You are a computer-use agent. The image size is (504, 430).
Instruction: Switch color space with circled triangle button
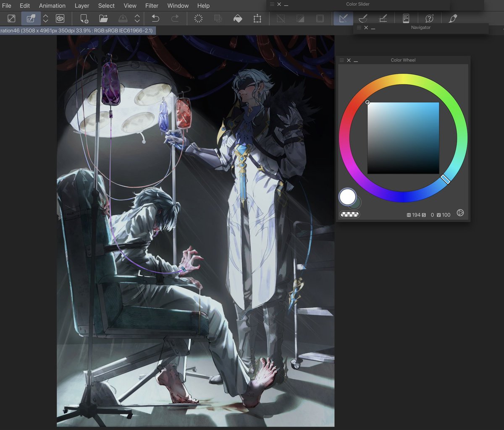[460, 213]
